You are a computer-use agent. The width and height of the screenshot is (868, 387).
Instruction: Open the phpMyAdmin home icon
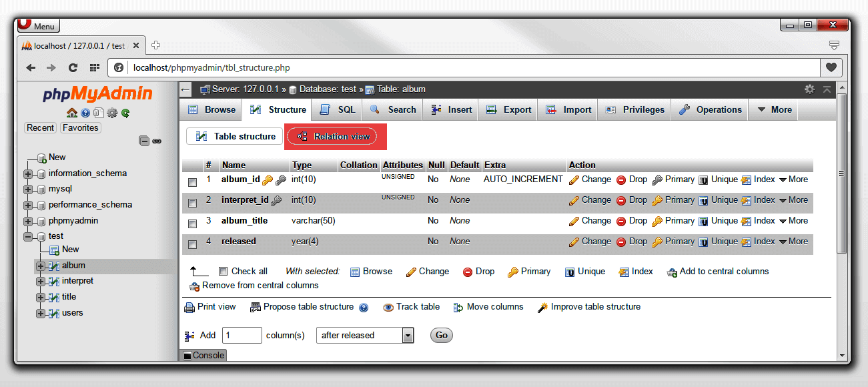pyautogui.click(x=71, y=113)
